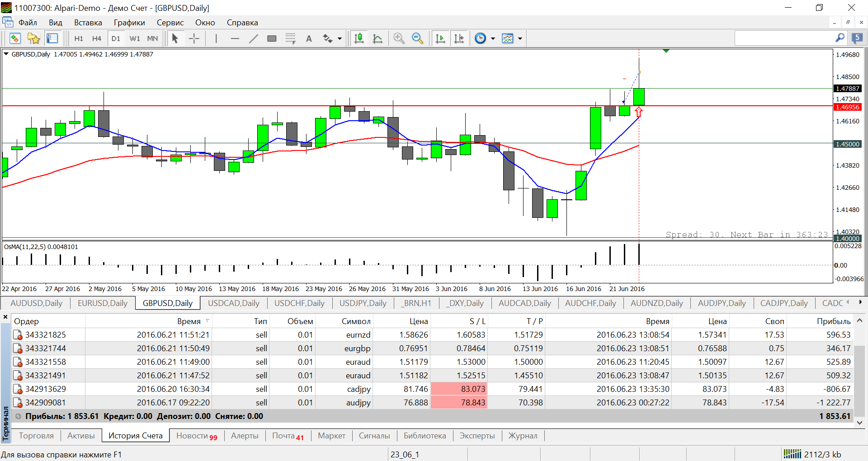This screenshot has height=461, width=868.
Task: Select the text label tool
Action: pyautogui.click(x=309, y=38)
